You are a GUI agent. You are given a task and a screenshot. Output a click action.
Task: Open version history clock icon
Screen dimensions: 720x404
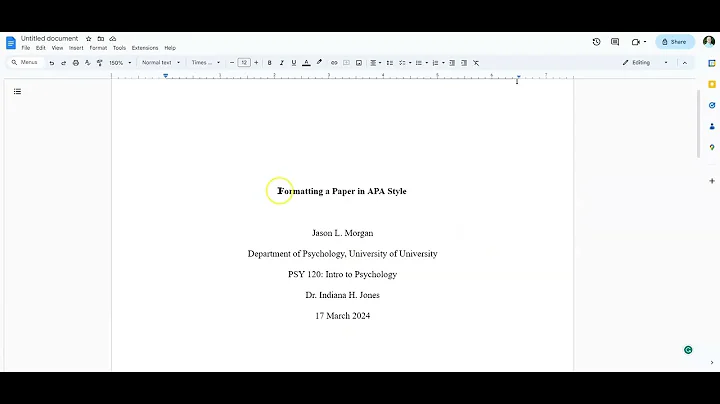click(596, 42)
